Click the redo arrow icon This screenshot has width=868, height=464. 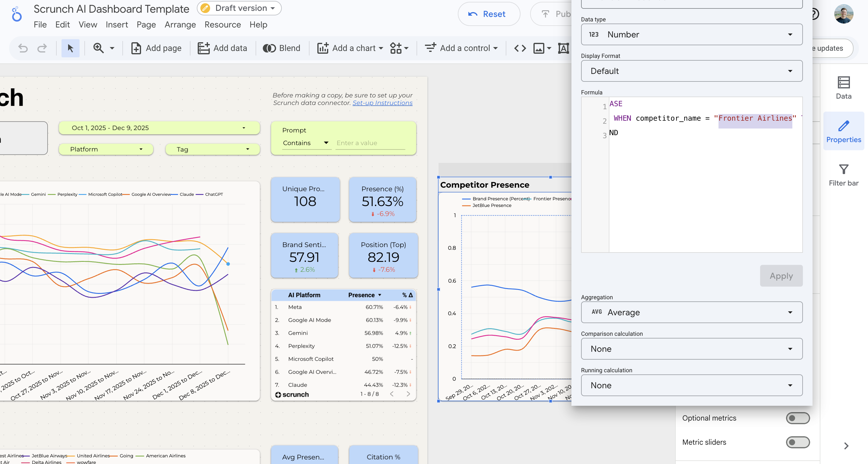[42, 48]
